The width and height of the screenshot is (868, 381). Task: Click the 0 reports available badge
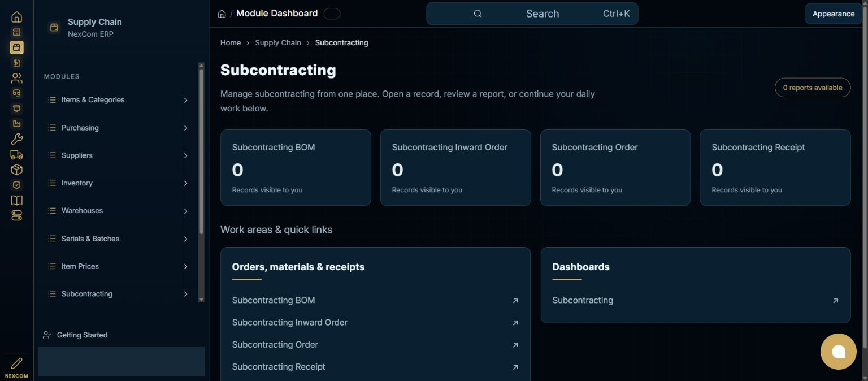tap(813, 88)
